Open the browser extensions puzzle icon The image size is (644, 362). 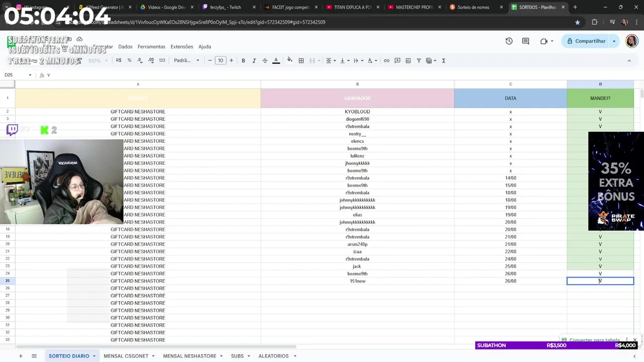pyautogui.click(x=594, y=22)
